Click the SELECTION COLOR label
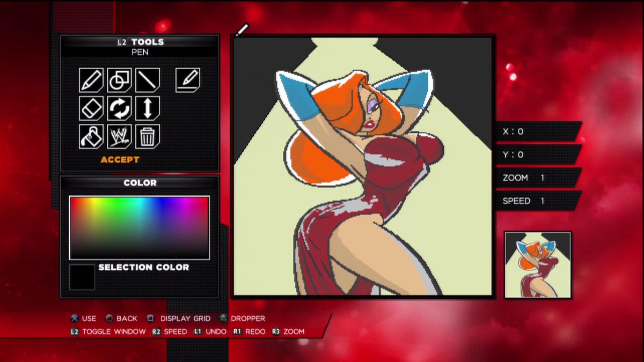Viewport: 644px width, 362px height. 143,267
